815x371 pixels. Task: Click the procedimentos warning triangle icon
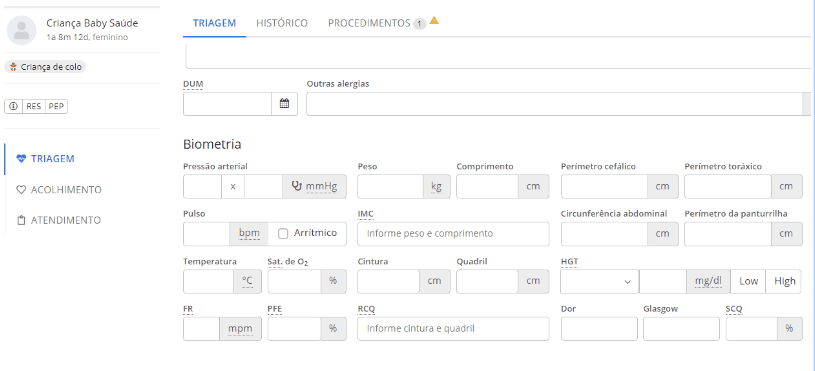click(435, 21)
